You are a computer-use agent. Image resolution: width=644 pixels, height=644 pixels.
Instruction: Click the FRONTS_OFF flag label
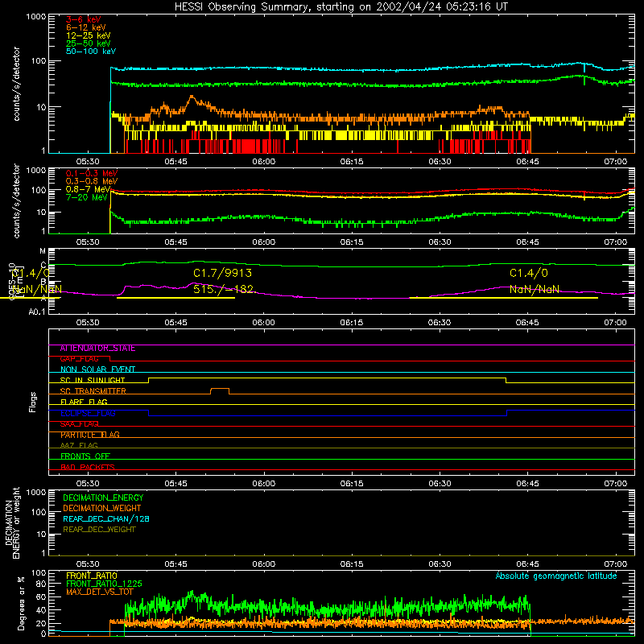click(x=85, y=456)
